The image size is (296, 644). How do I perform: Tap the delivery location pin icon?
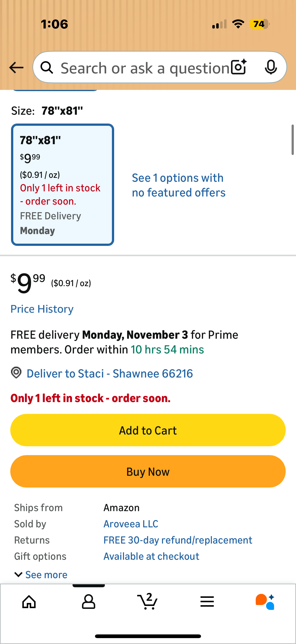click(16, 373)
